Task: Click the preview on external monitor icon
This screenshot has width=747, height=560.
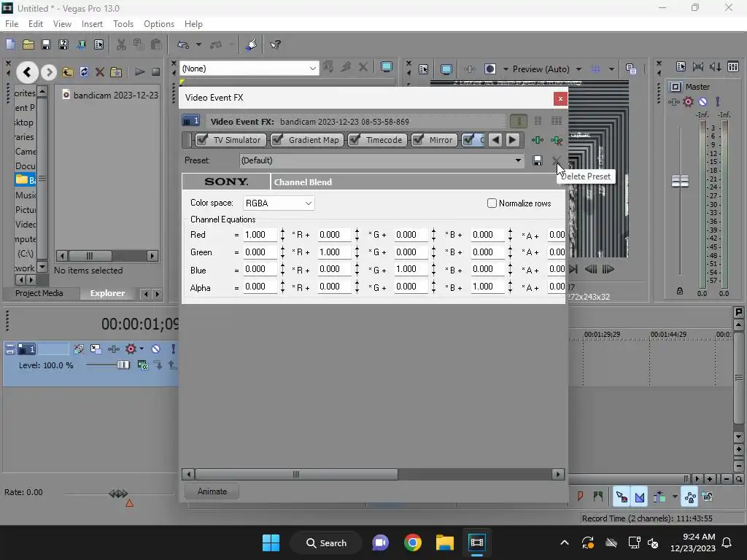Action: [x=446, y=69]
